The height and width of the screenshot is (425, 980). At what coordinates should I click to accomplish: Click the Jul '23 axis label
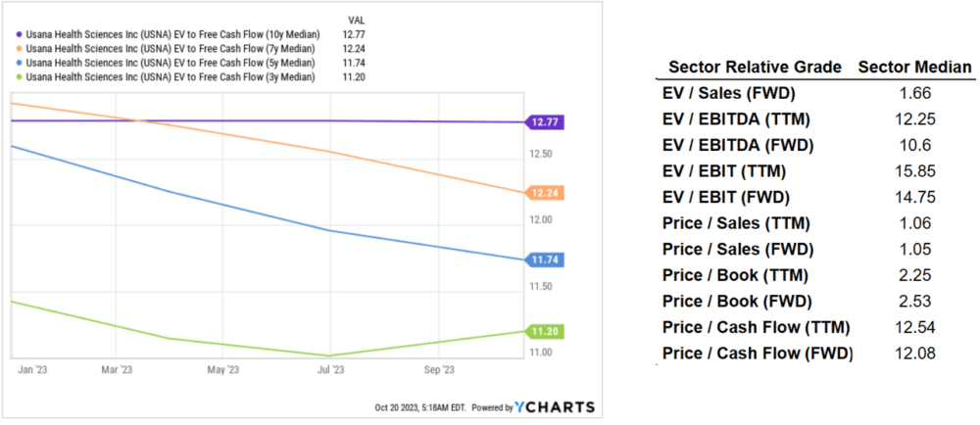pyautogui.click(x=329, y=369)
